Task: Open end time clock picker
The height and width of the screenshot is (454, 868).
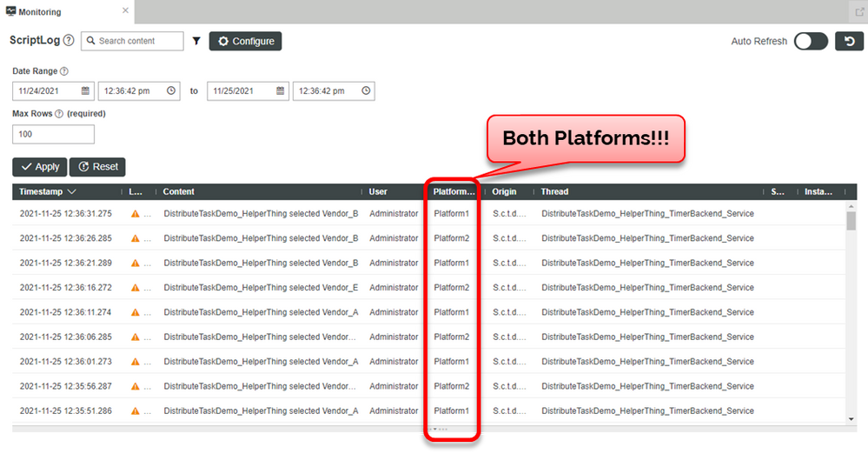Action: pyautogui.click(x=366, y=91)
